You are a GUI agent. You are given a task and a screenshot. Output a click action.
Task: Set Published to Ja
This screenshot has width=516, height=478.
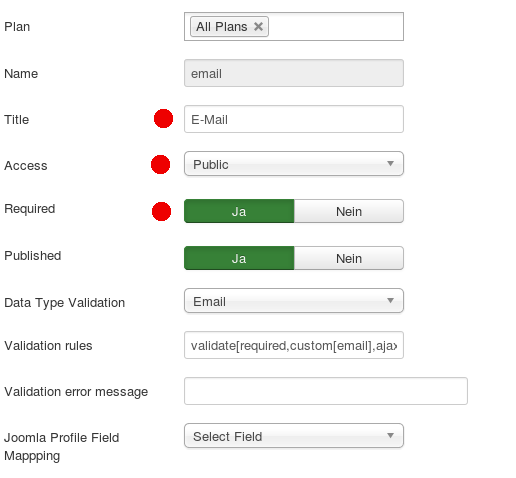pos(239,258)
